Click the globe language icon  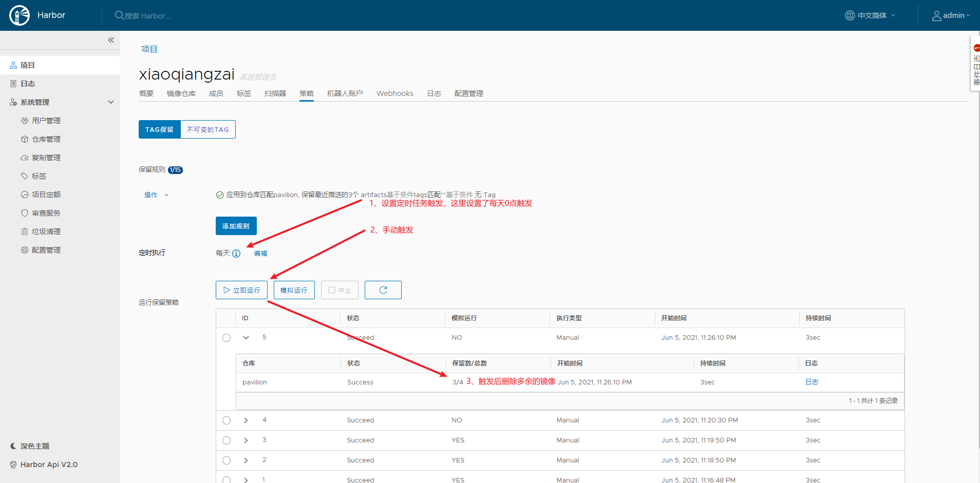click(x=850, y=15)
